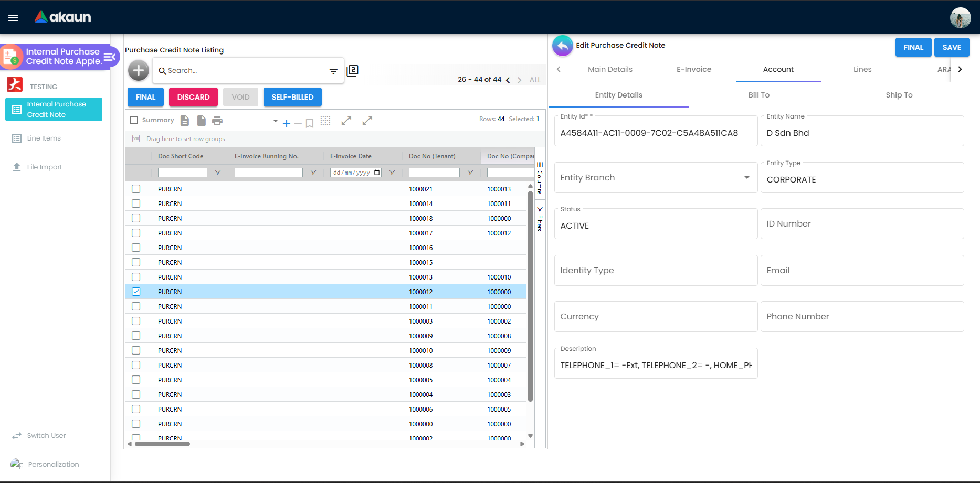Check the row with Doc No 1000021
The width and height of the screenshot is (980, 483).
(136, 189)
